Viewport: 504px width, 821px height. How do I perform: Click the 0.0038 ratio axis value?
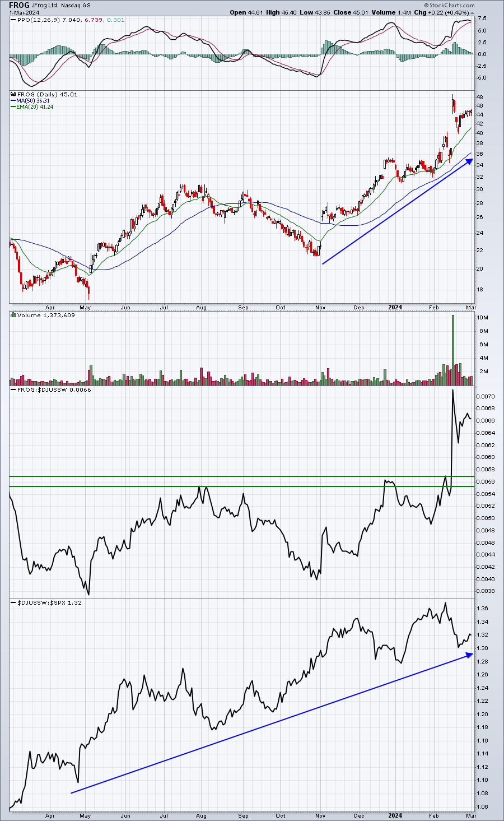click(x=485, y=591)
